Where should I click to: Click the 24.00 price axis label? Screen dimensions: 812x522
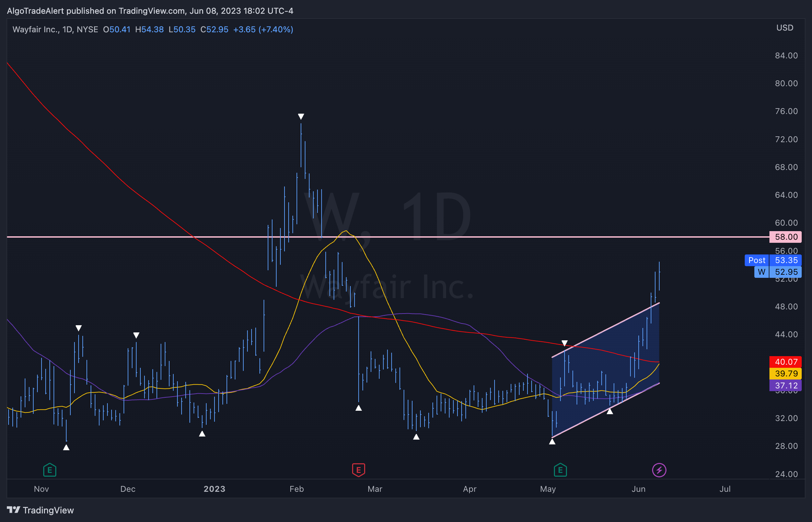coord(786,474)
